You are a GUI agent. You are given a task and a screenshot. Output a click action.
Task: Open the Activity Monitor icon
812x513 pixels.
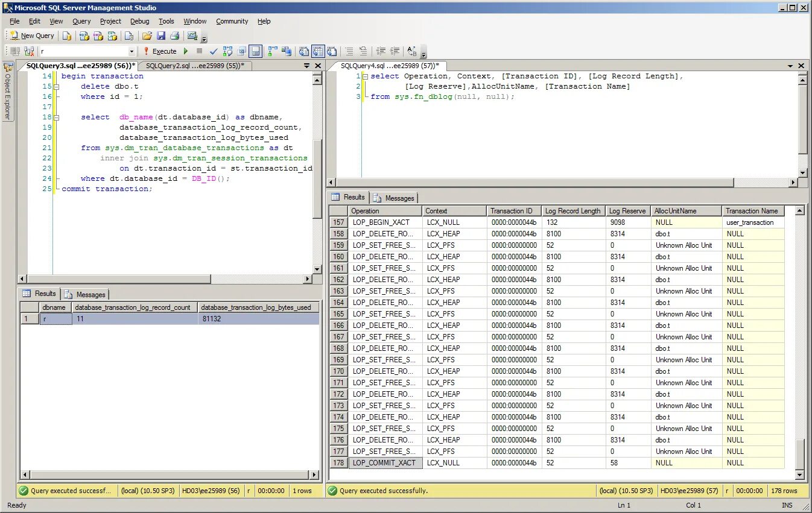[192, 36]
